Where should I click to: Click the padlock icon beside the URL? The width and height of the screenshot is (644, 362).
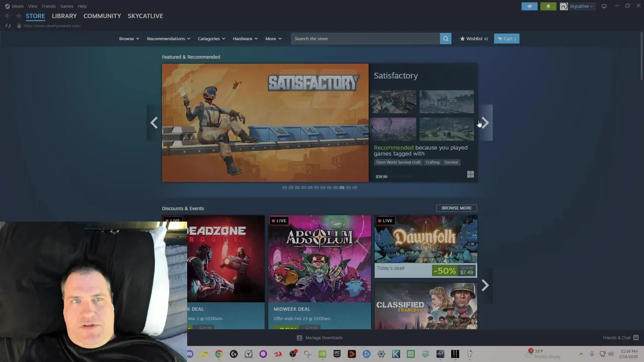click(x=19, y=26)
